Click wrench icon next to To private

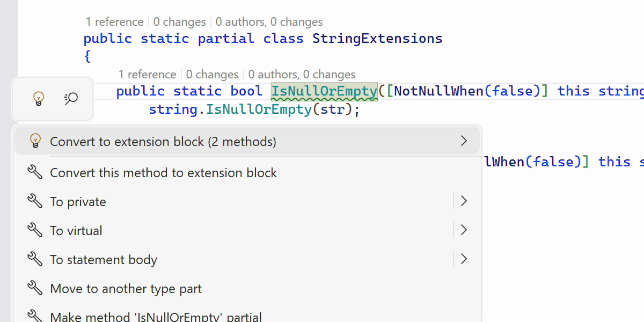35,201
